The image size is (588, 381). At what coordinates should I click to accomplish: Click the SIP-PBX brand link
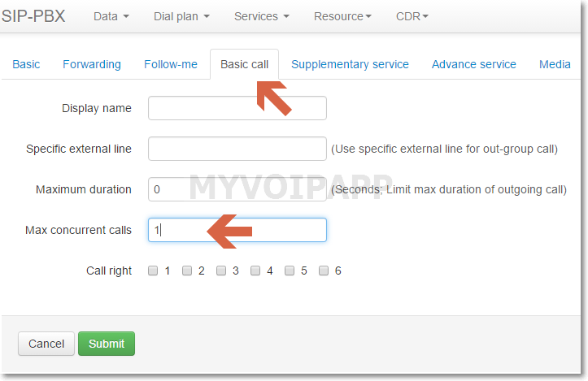33,16
